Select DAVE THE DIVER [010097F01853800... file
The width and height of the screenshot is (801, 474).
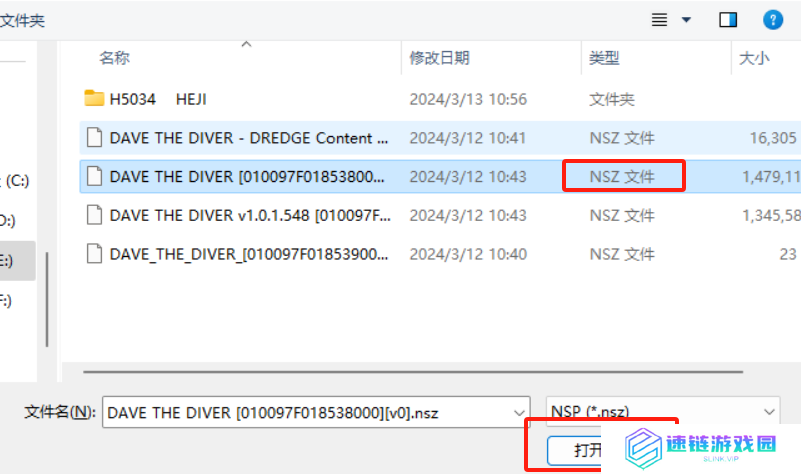(x=247, y=177)
